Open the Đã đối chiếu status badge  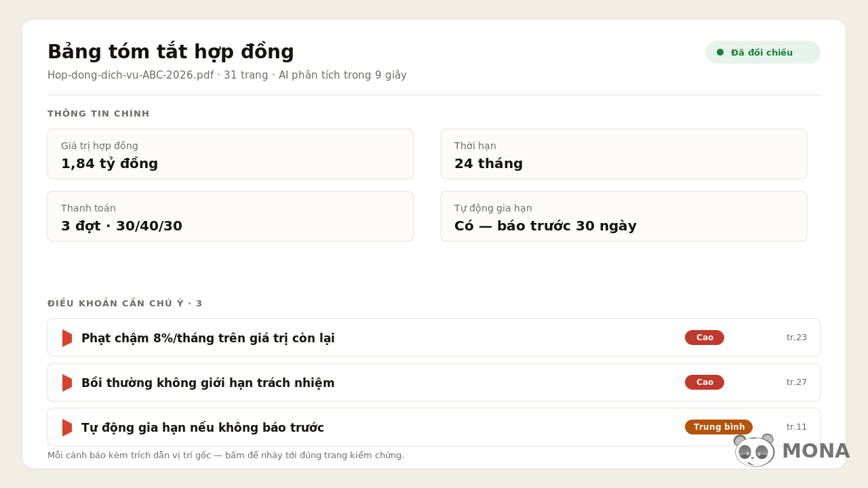coord(763,52)
